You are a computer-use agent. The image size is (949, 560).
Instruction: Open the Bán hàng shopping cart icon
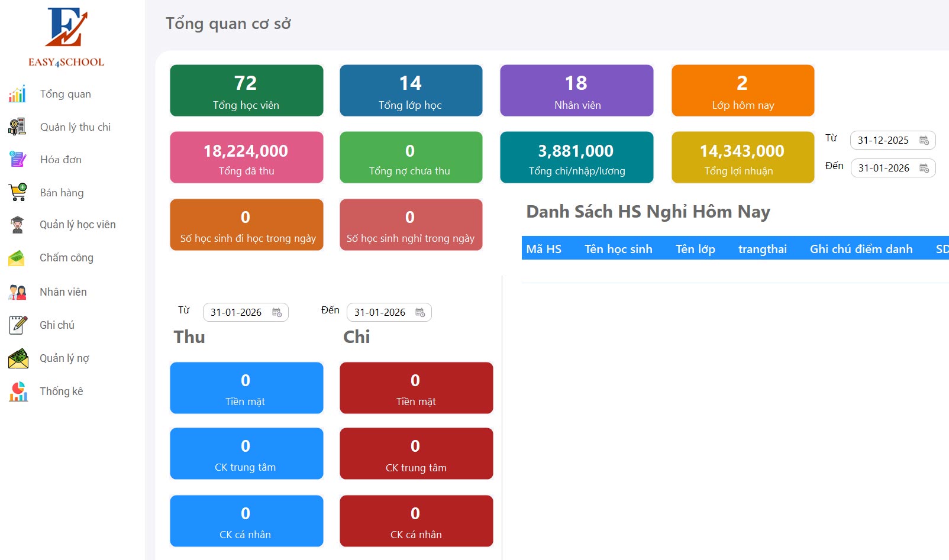18,192
